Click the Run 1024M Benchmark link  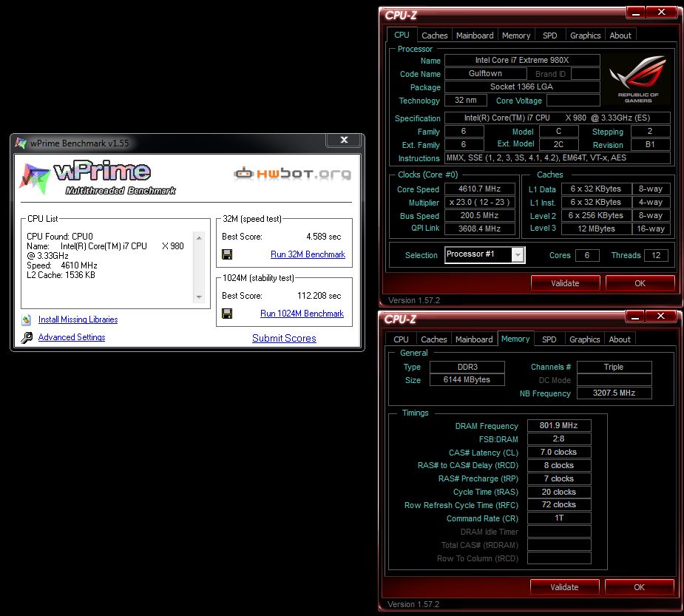click(302, 314)
